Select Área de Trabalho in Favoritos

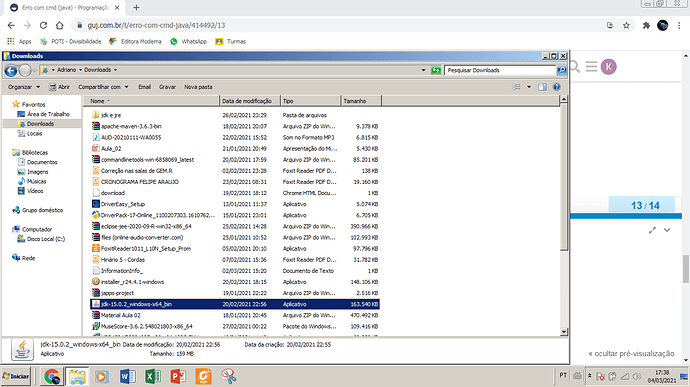(x=48, y=114)
